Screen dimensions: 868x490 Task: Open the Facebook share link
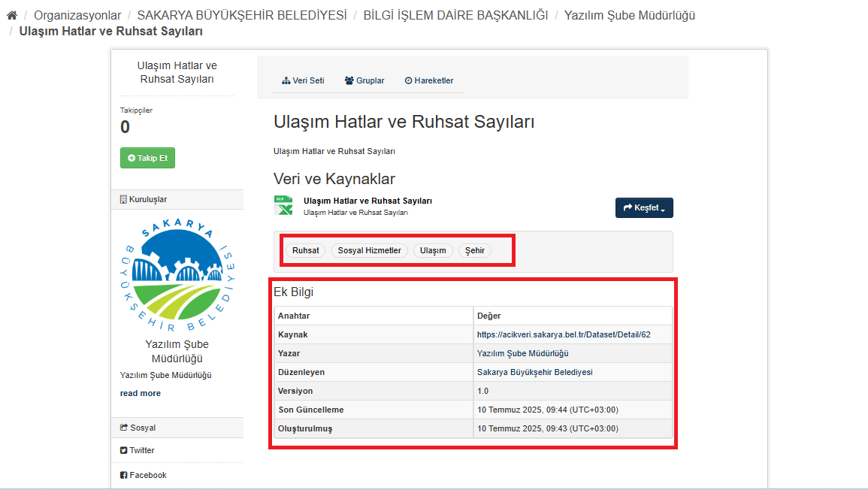pyautogui.click(x=147, y=475)
